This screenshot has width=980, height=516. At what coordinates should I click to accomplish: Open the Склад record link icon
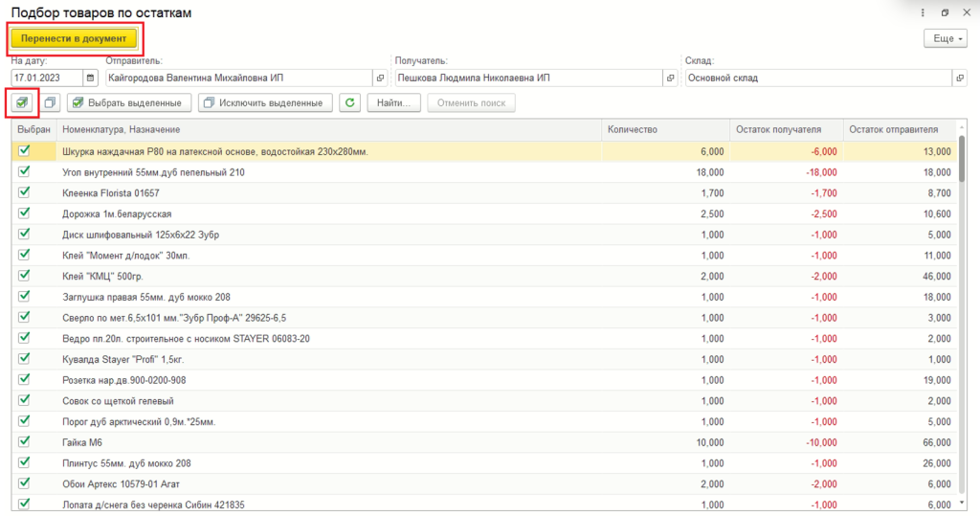pos(960,79)
